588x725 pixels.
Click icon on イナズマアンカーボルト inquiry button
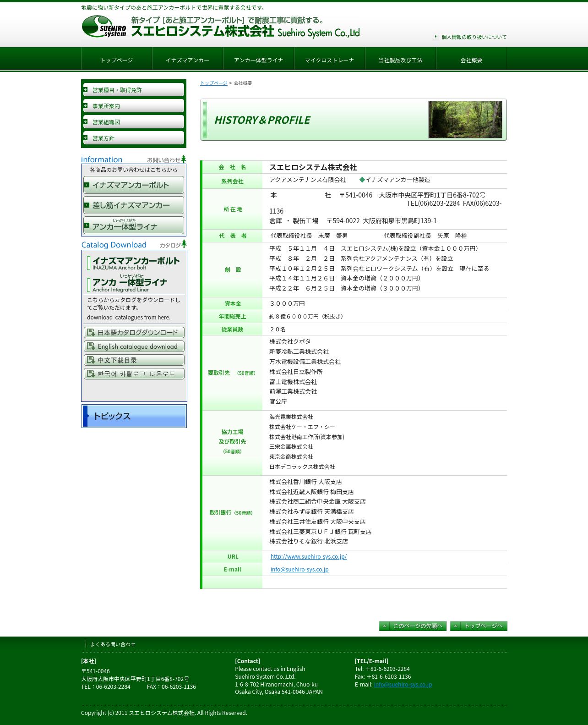tap(87, 185)
